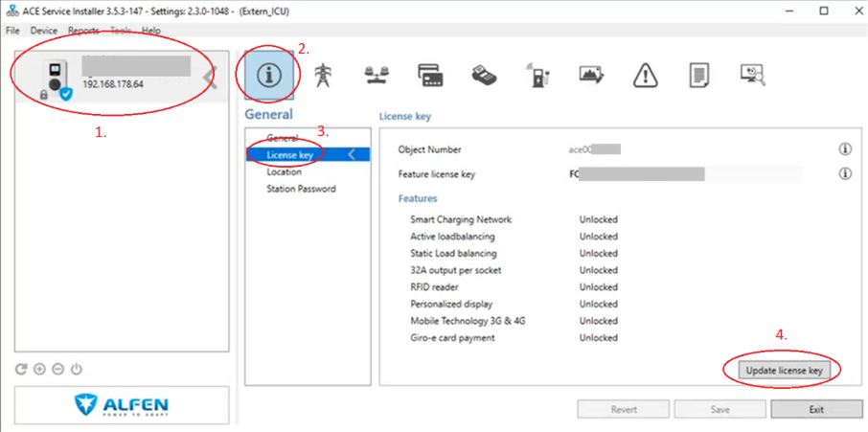
Task: Click the add device plus icon
Action: point(39,370)
